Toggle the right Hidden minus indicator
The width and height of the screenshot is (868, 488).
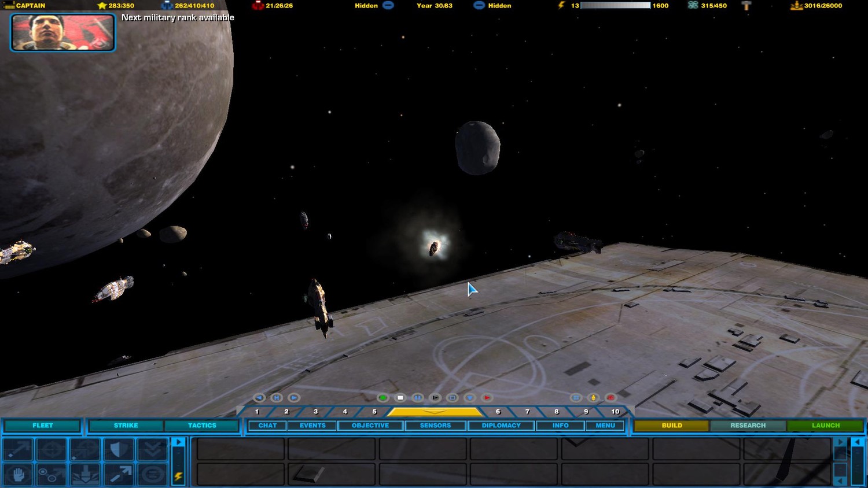[479, 6]
